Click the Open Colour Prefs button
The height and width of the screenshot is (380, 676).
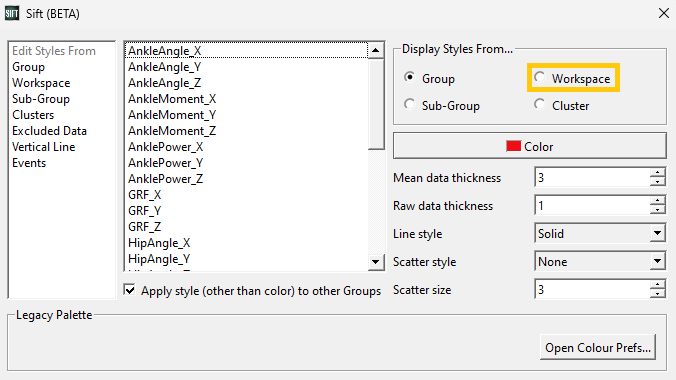pos(598,347)
